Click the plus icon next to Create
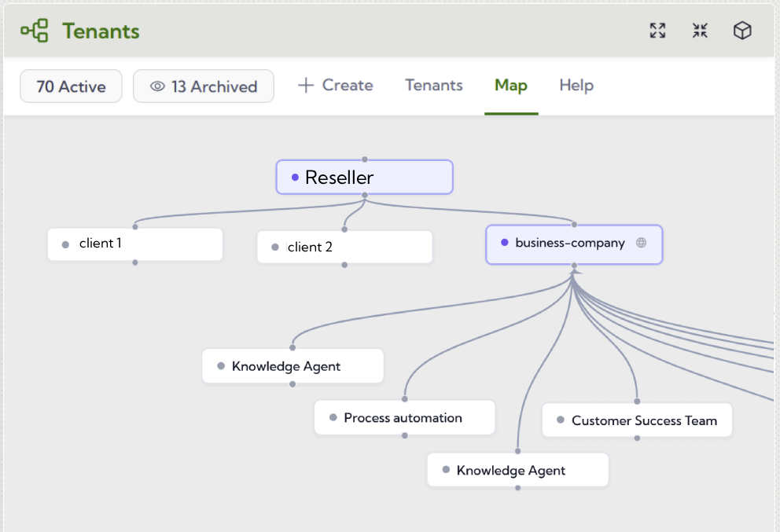780x532 pixels. (x=306, y=85)
